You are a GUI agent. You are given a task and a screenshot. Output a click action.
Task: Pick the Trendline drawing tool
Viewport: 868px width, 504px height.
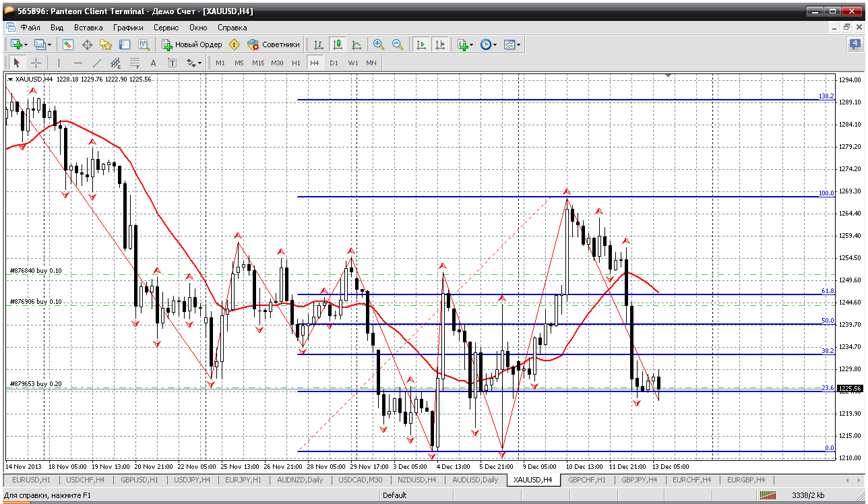pos(96,63)
